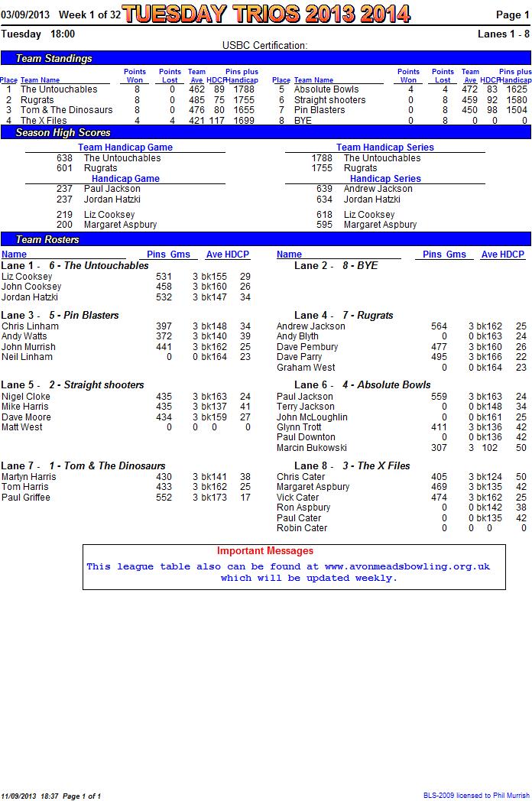This screenshot has width=532, height=801.
Task: Open the www.avonmeadsbowling.org.uk link
Action: point(407,566)
